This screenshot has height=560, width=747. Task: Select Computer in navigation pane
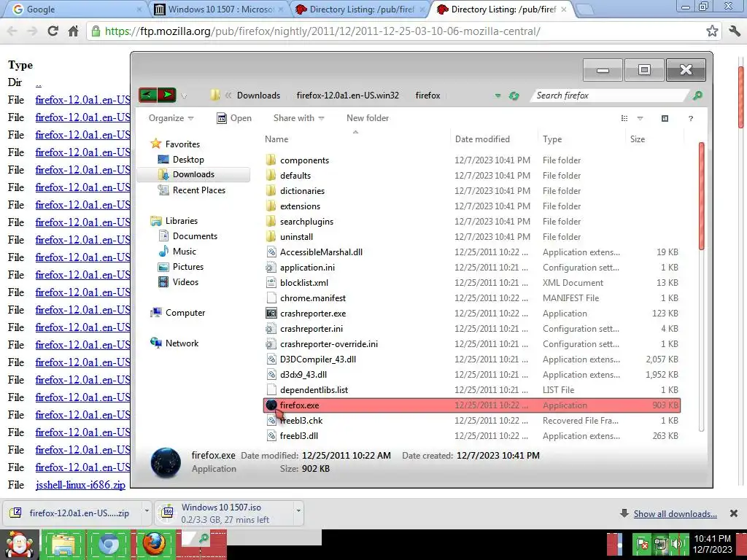tap(178, 313)
